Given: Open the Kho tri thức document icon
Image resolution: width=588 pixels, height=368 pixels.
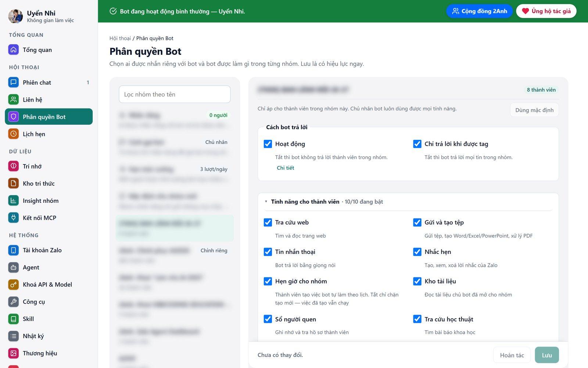Looking at the screenshot, I should pos(14,184).
